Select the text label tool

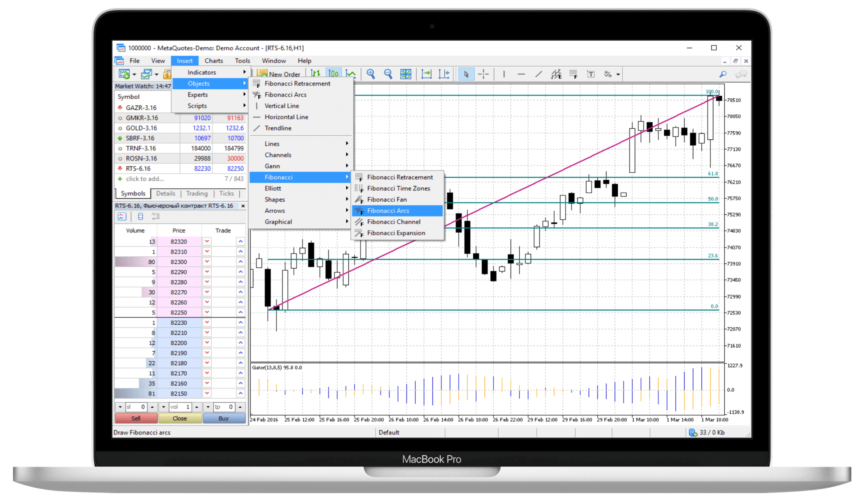point(591,74)
